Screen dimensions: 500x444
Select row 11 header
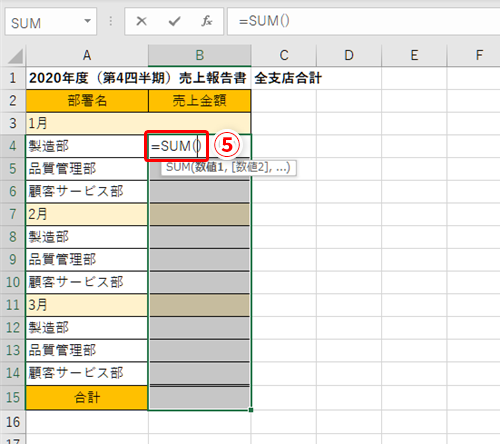coord(13,305)
